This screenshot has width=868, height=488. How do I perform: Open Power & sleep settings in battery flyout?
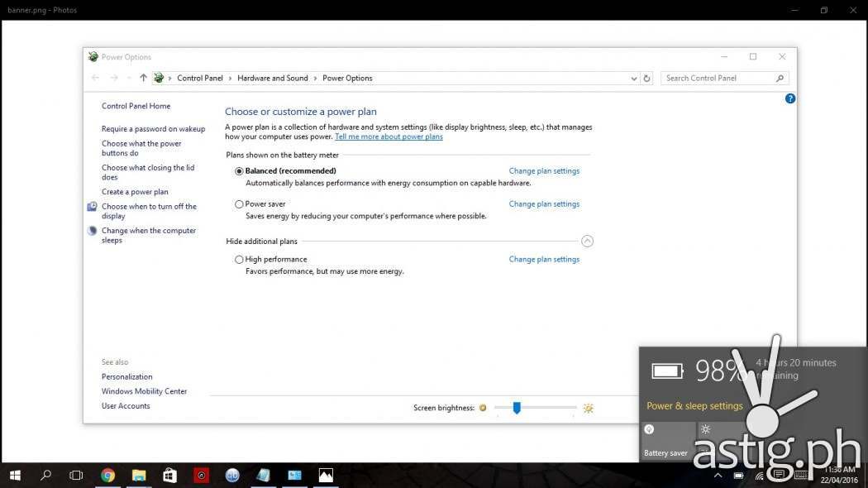tap(694, 405)
